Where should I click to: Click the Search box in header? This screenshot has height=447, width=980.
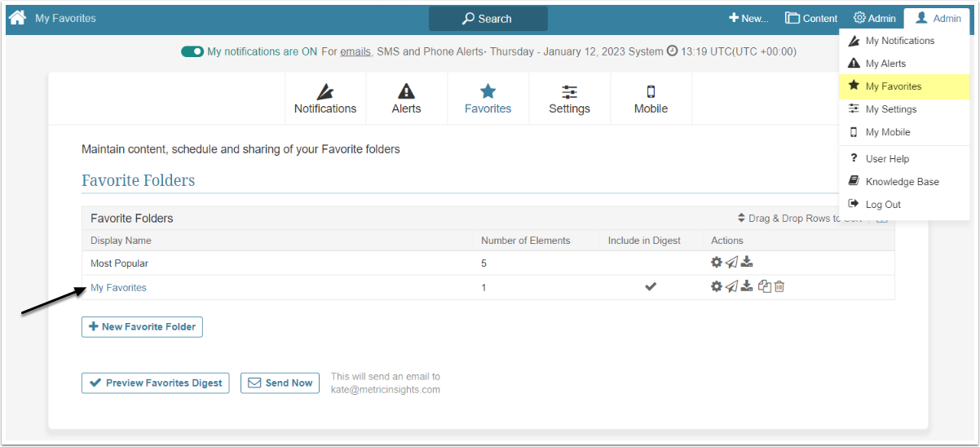488,18
